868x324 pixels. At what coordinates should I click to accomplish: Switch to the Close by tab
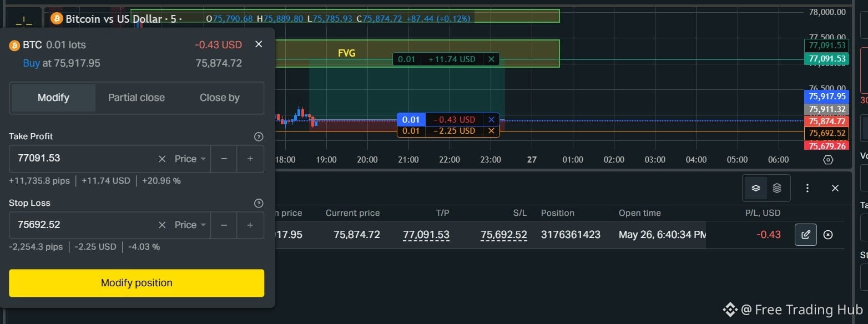coord(220,98)
